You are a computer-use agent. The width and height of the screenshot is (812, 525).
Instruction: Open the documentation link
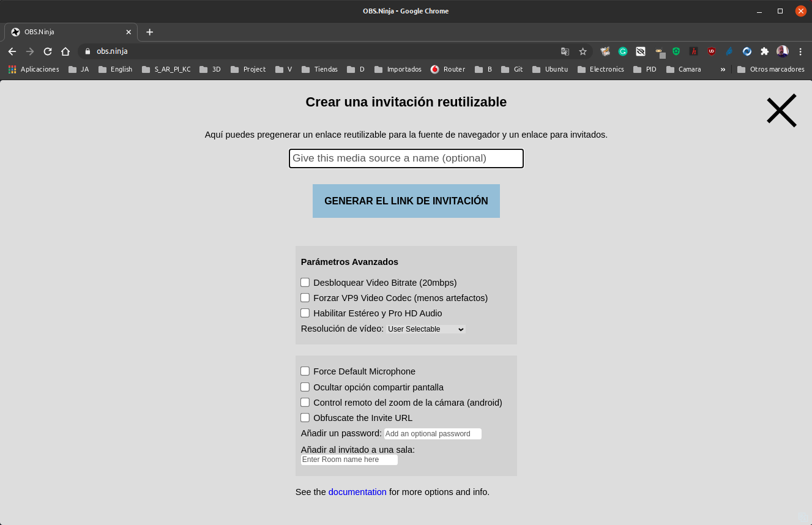(357, 492)
